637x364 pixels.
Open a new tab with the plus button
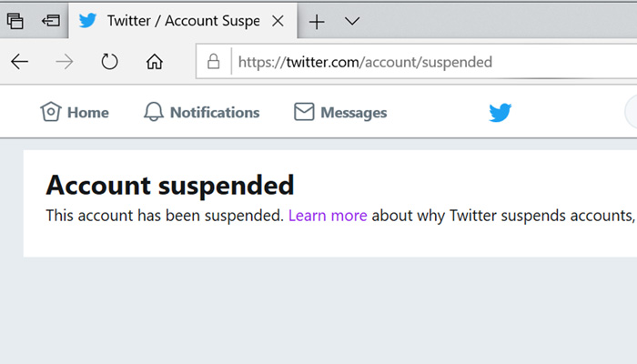point(317,22)
